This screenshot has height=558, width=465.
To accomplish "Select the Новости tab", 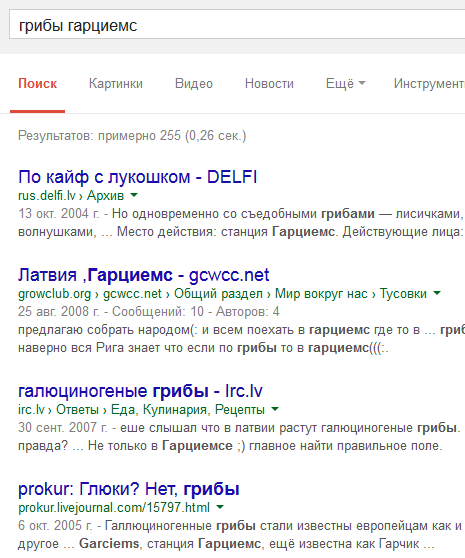I will click(269, 84).
